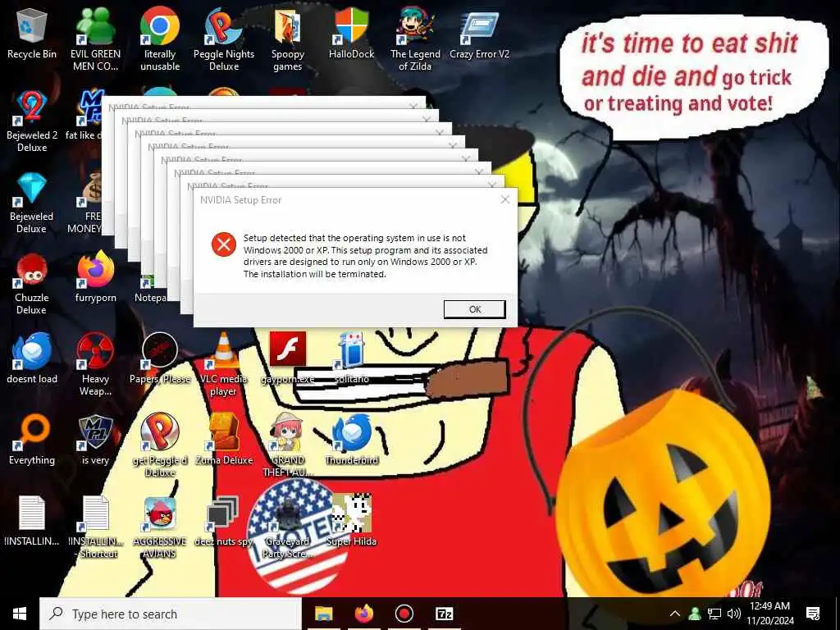840x630 pixels.
Task: Open VLC media player icon
Action: [x=224, y=364]
